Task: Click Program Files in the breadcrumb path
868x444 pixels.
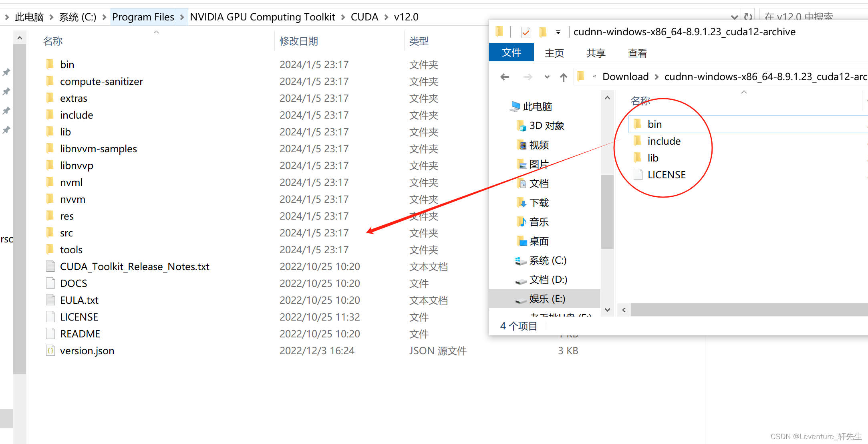Action: click(143, 17)
